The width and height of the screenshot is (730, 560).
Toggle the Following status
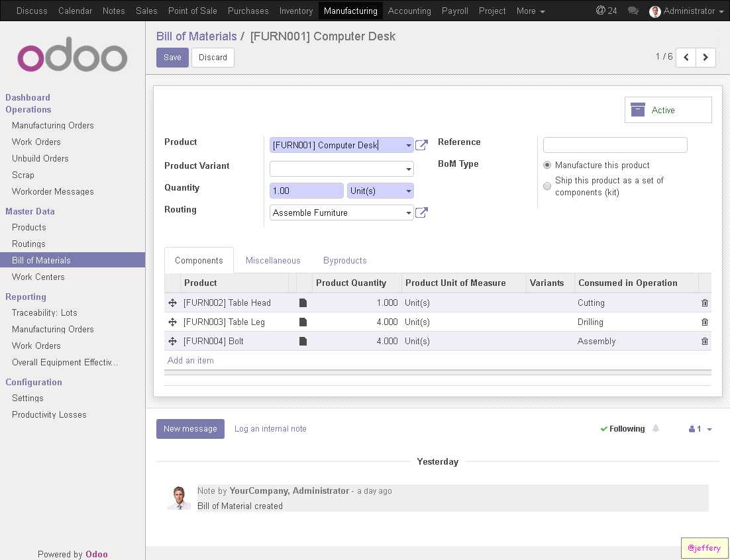pos(623,429)
